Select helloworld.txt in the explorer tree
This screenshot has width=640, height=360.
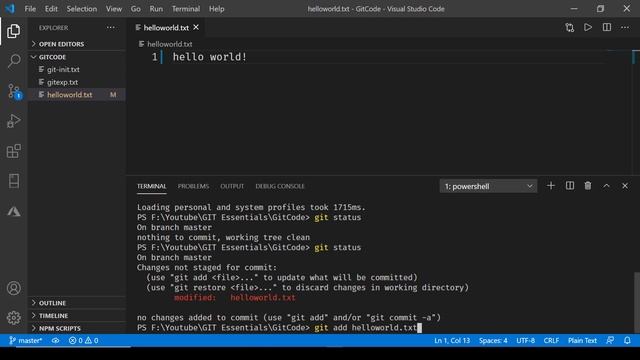click(x=77, y=95)
